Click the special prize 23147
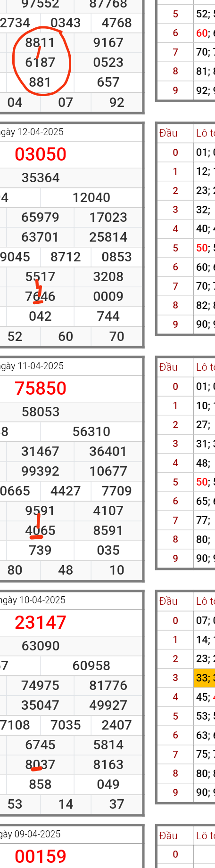The width and height of the screenshot is (215, 868). coord(41,623)
